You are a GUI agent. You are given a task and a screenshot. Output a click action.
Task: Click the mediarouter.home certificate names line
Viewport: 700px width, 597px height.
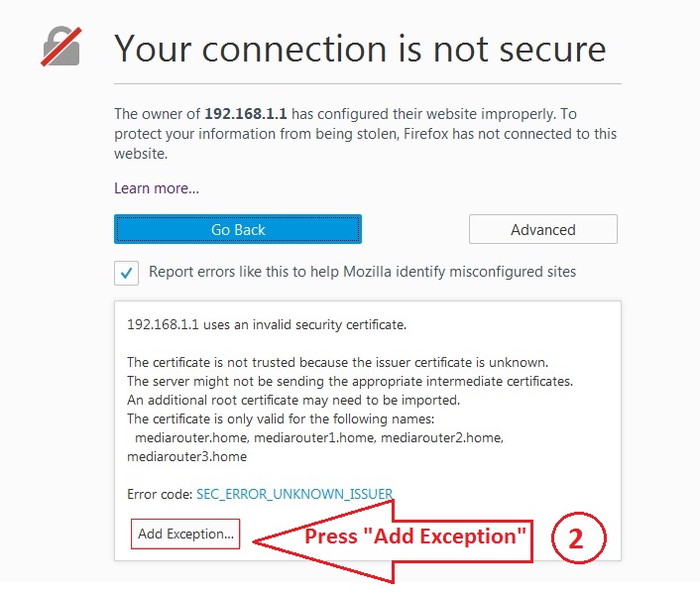tap(319, 437)
